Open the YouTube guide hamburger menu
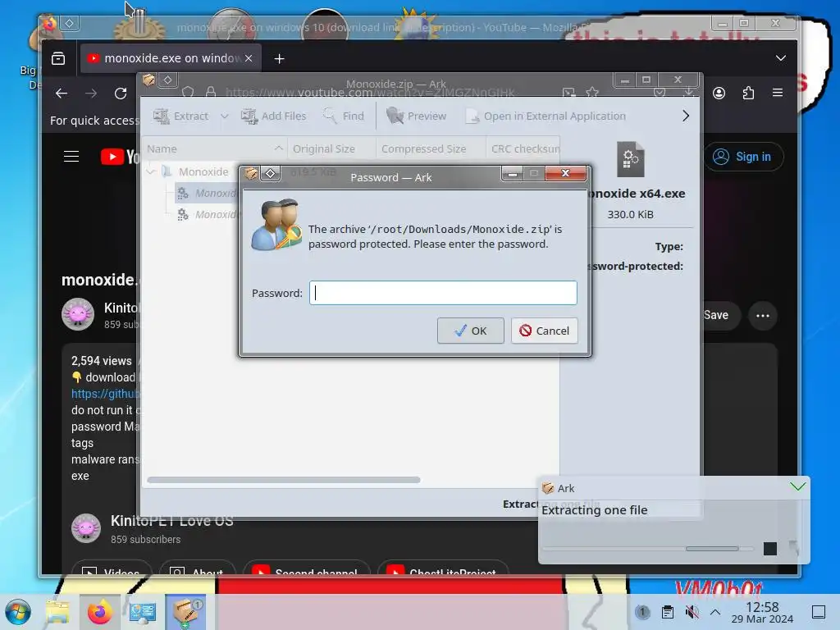 point(71,157)
